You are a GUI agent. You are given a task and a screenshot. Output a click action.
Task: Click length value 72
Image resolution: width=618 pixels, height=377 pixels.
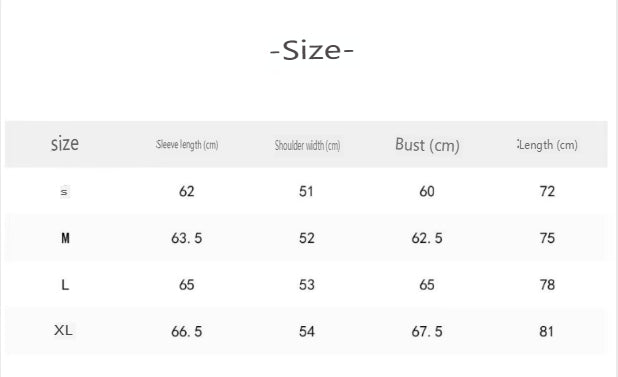coord(547,191)
